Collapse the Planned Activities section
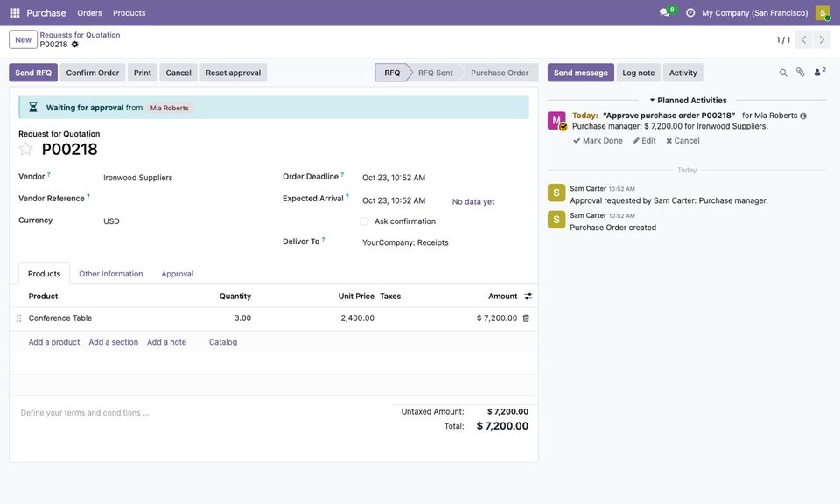 pos(688,100)
